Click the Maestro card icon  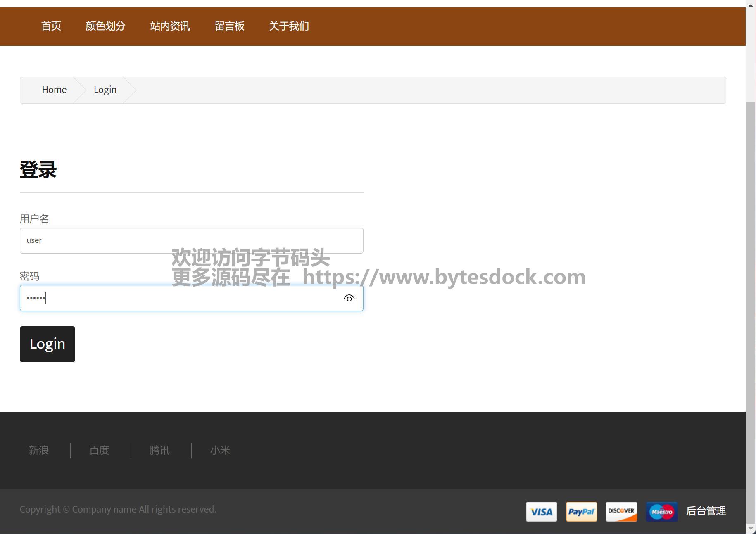[x=661, y=512]
